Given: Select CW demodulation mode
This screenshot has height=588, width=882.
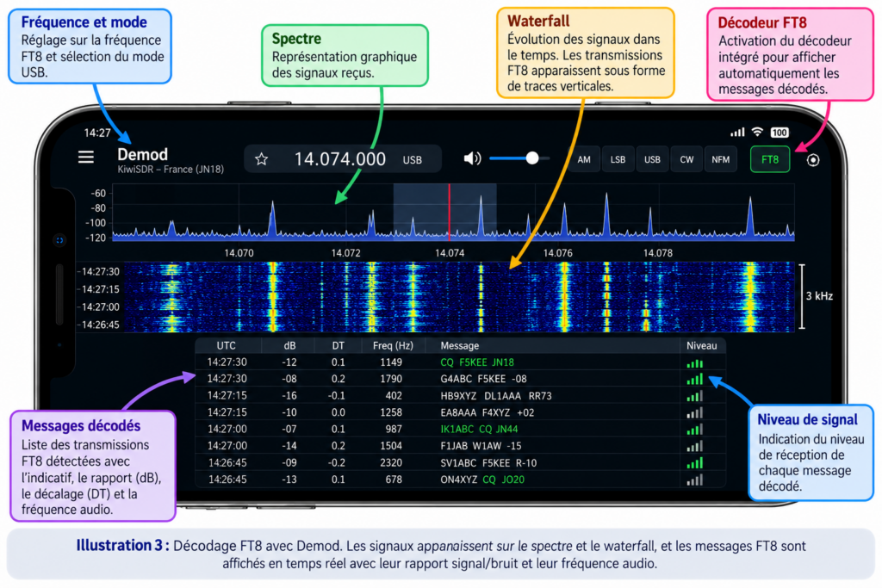Looking at the screenshot, I should [686, 159].
